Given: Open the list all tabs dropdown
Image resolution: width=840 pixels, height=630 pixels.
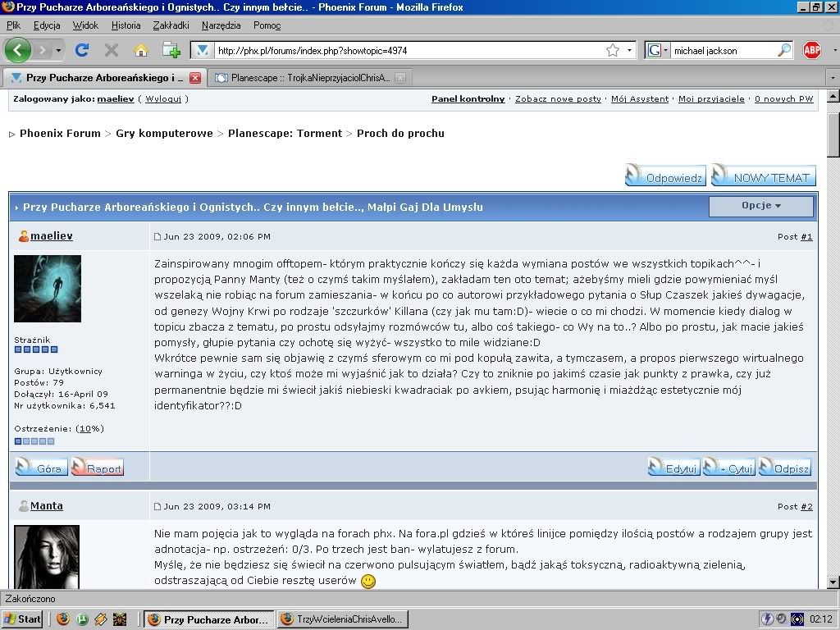Looking at the screenshot, I should [x=833, y=78].
